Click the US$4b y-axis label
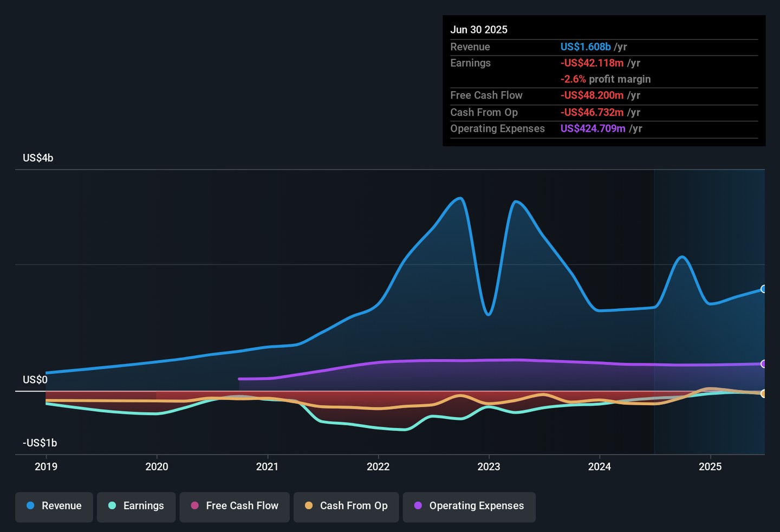 [x=38, y=158]
